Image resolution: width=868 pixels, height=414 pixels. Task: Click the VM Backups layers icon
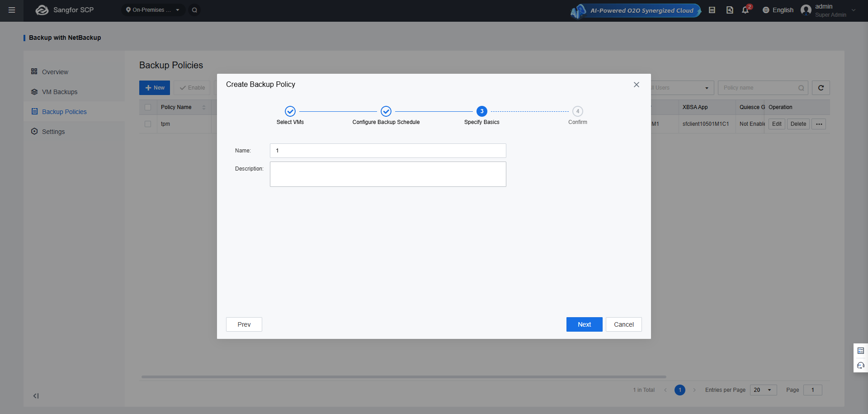tap(34, 92)
